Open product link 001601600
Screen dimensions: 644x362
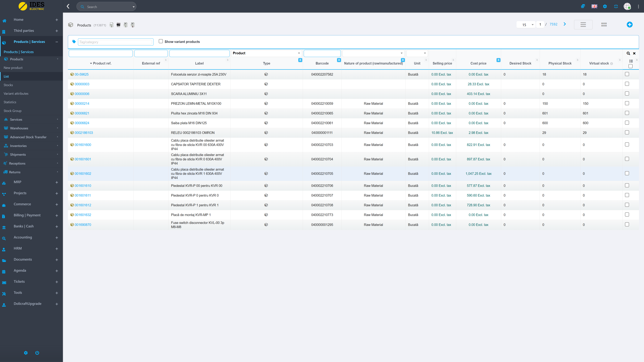coord(83,145)
